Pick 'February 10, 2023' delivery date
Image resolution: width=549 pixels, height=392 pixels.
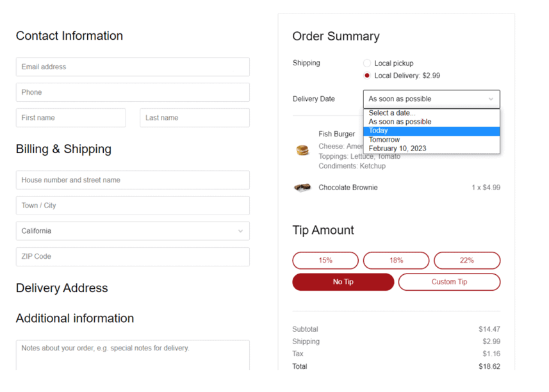click(x=431, y=149)
